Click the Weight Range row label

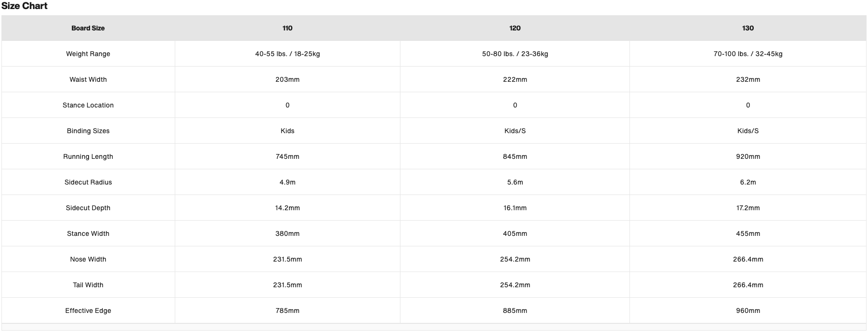click(x=88, y=54)
